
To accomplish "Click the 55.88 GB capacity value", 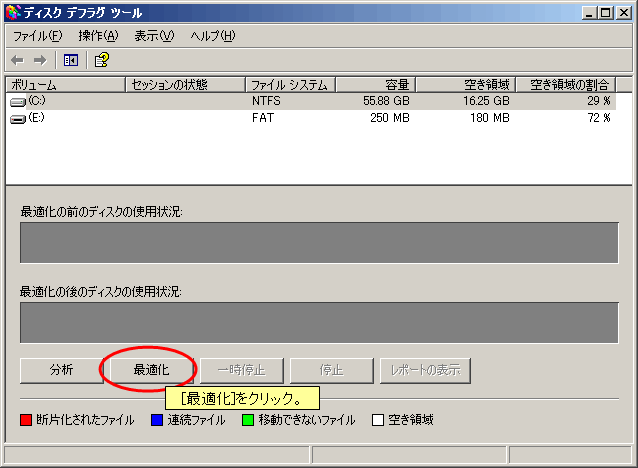I will click(x=386, y=101).
